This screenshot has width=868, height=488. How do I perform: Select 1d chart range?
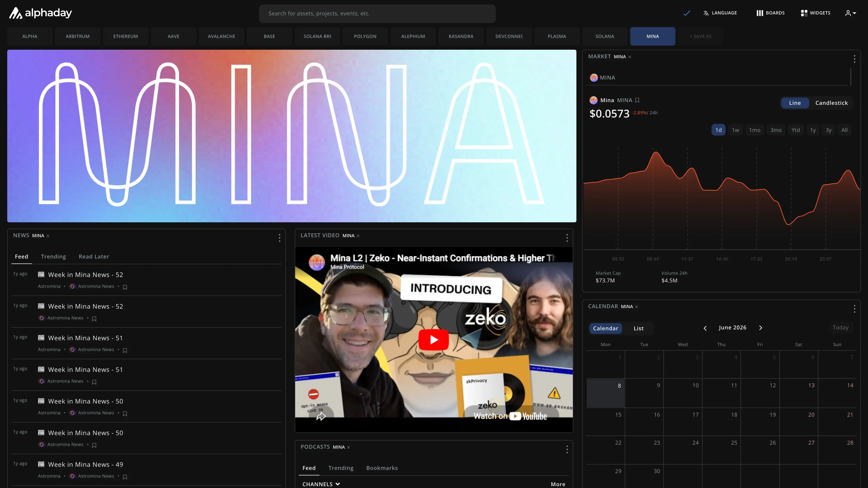coord(718,130)
